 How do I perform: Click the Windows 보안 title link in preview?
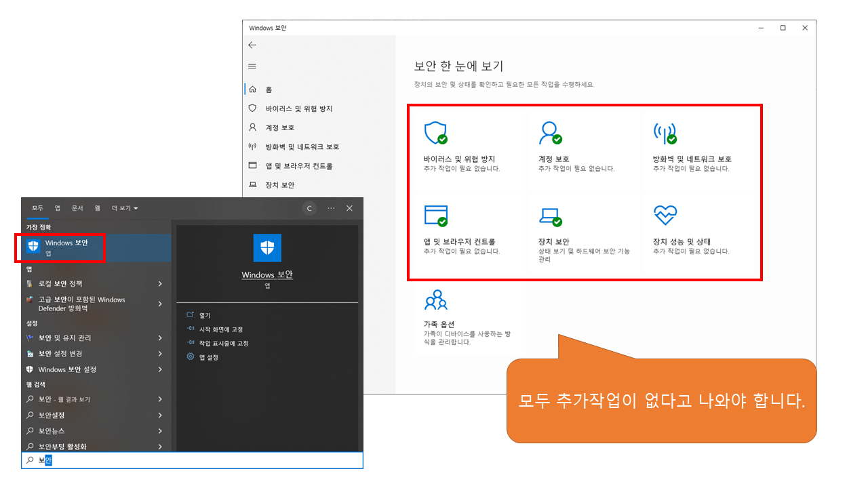[267, 274]
